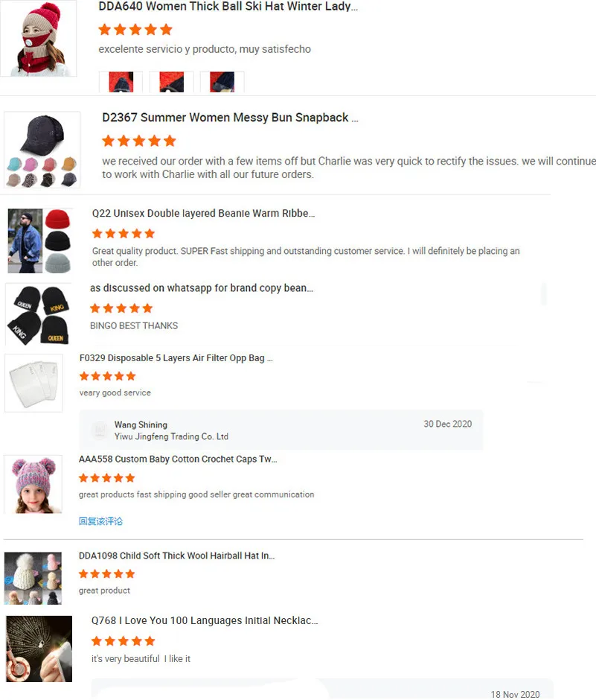The height and width of the screenshot is (700, 596).
Task: Click the Wang Shining reviewer avatar icon
Action: click(99, 430)
